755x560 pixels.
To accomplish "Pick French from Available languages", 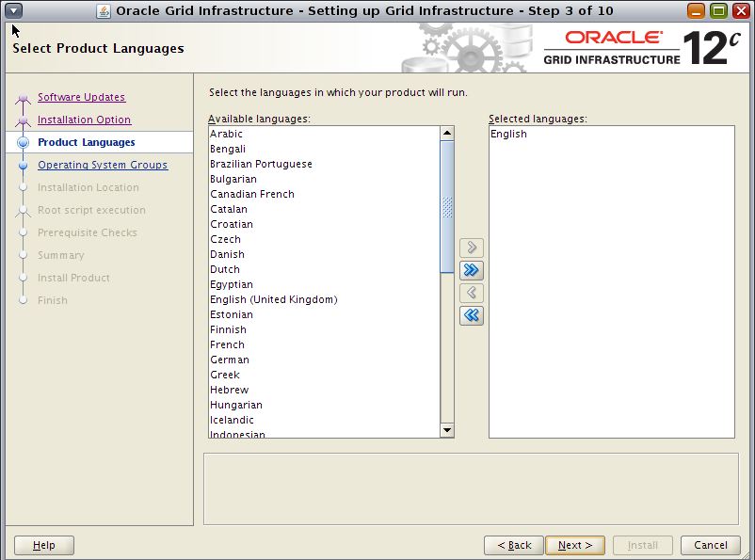I will pos(324,344).
